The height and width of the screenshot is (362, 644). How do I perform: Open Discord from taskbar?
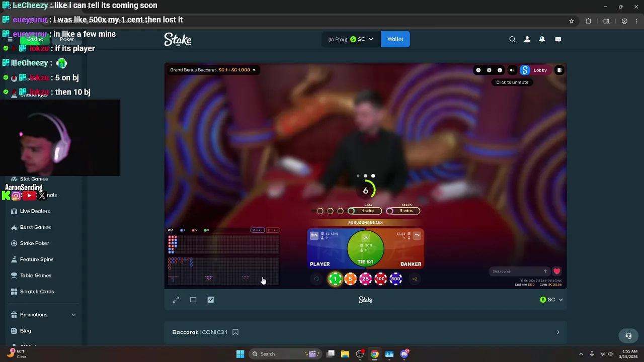[405, 354]
